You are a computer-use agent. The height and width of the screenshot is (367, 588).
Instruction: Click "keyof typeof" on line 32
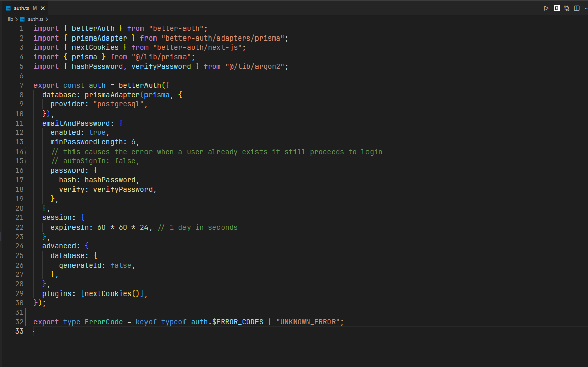coord(161,322)
